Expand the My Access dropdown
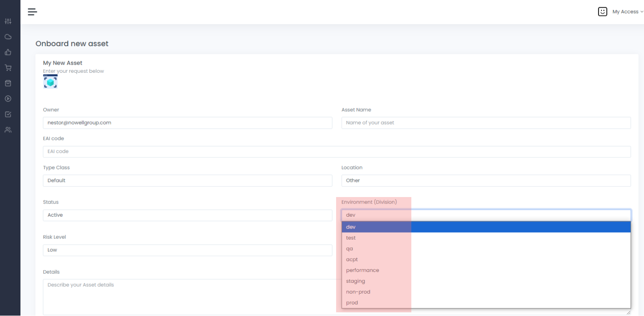The image size is (644, 316). coord(627,12)
